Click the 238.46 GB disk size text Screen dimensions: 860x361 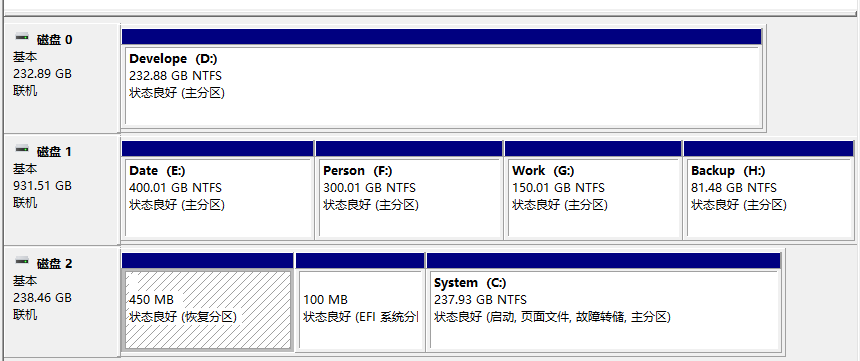(x=42, y=297)
